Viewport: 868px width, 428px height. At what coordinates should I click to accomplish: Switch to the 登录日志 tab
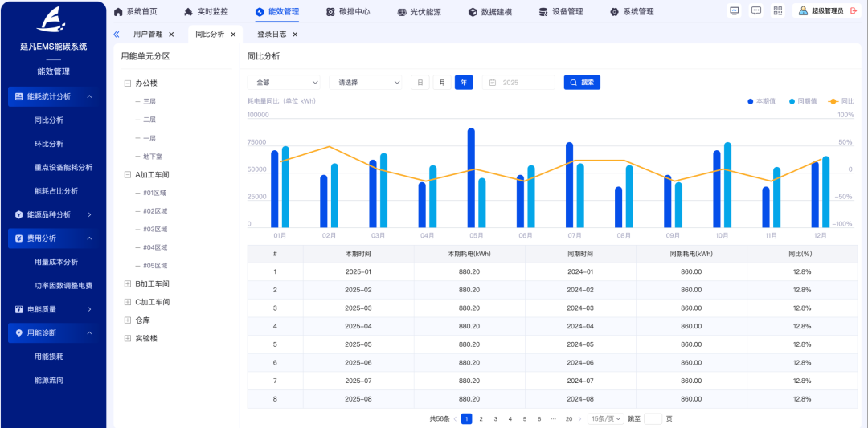tap(272, 35)
